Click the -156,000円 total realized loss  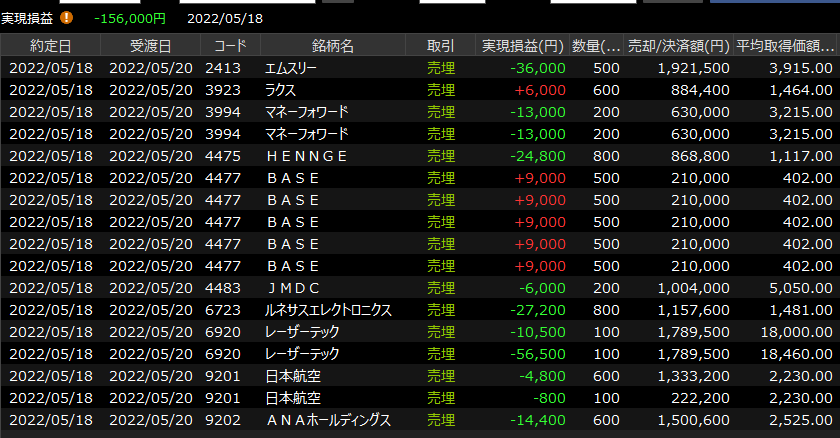pos(129,18)
